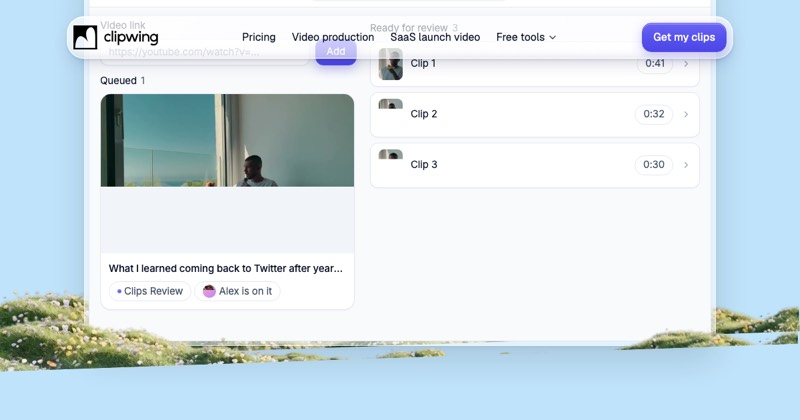Click the queued video title text
Image resolution: width=800 pixels, height=420 pixels.
pyautogui.click(x=226, y=268)
